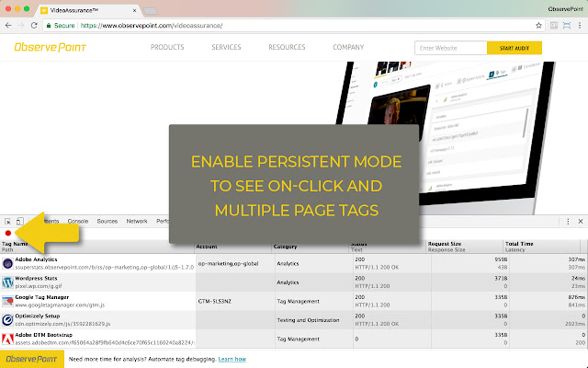588x368 pixels.
Task: Click the video thumbnail in the monitor image
Action: (x=400, y=107)
